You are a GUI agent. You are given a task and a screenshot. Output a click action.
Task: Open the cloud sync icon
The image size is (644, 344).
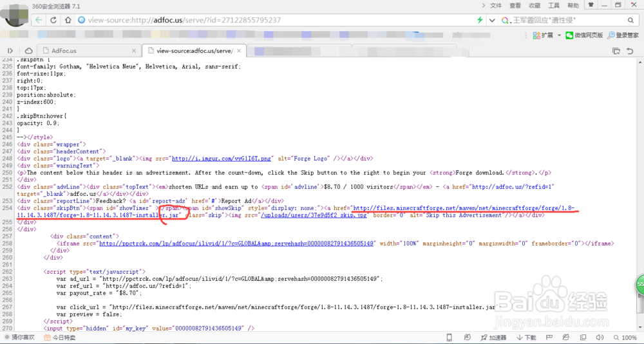click(x=28, y=50)
